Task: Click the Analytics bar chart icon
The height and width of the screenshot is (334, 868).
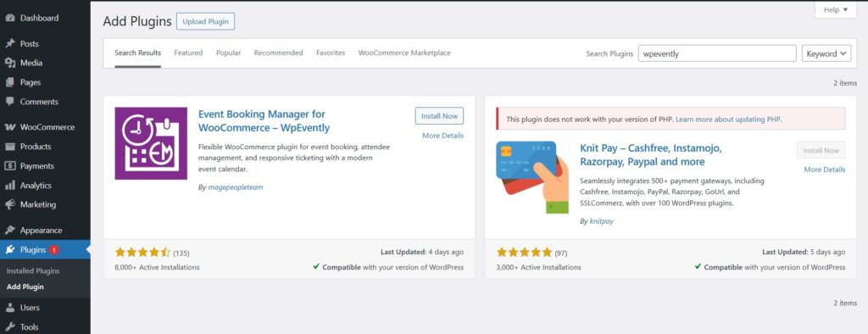Action: point(10,186)
